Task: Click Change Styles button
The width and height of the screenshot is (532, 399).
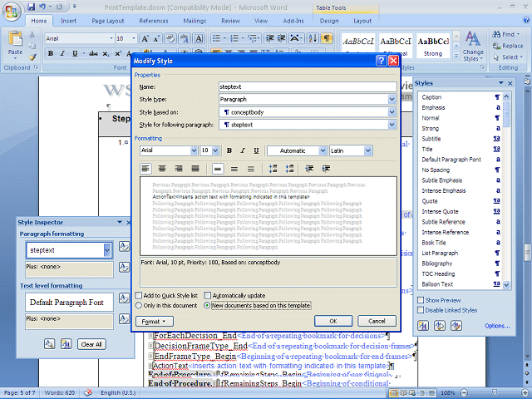Action: pyautogui.click(x=473, y=47)
